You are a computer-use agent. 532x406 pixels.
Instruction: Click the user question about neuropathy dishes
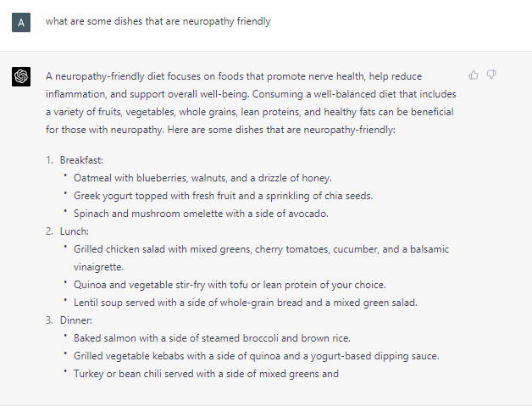click(x=158, y=22)
